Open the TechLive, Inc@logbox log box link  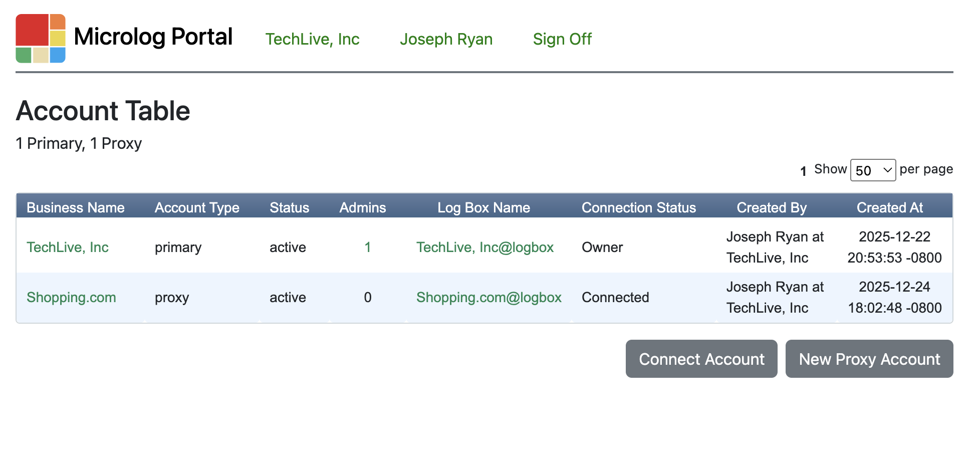(484, 247)
